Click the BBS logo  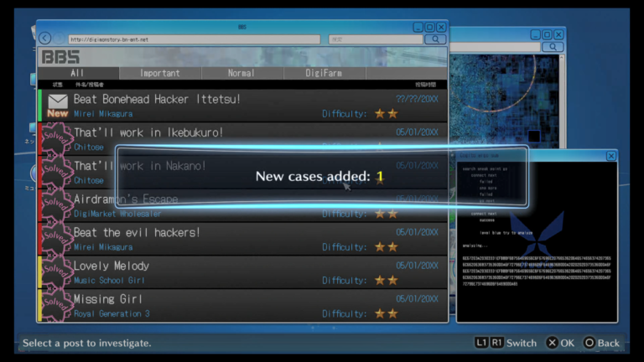[x=61, y=57]
